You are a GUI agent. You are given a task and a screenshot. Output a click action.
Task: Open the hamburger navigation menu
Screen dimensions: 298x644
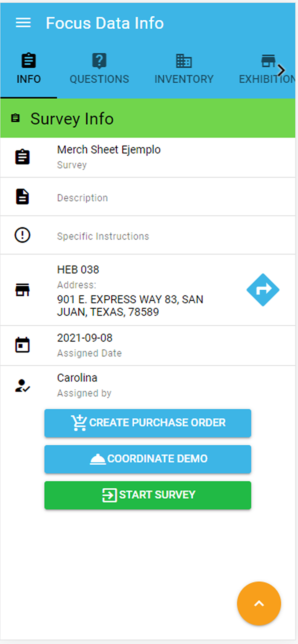[x=23, y=23]
